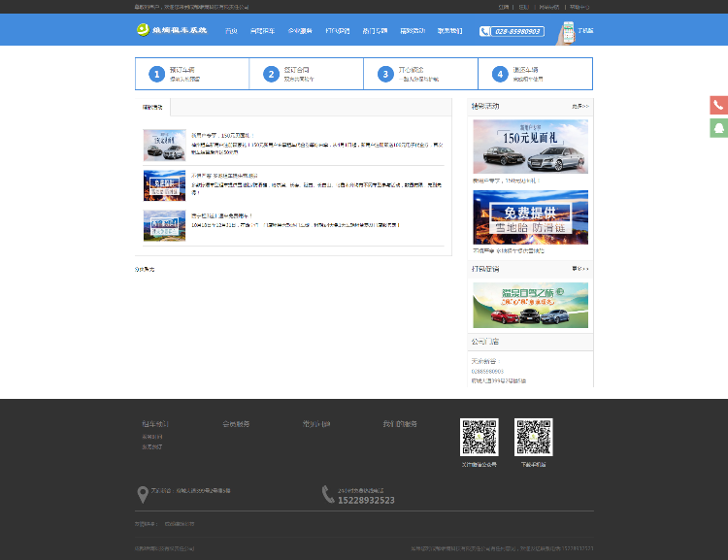
Task: Click the location pin icon in footer
Action: (x=144, y=495)
